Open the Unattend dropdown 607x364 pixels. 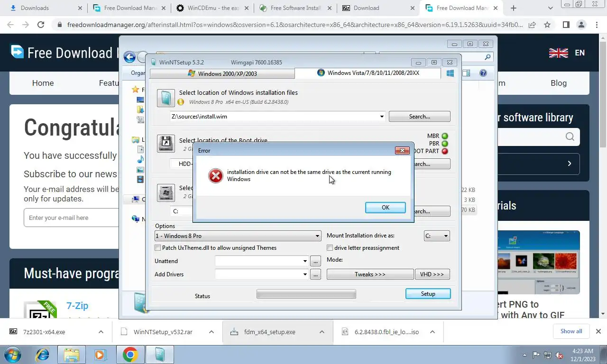(x=305, y=261)
